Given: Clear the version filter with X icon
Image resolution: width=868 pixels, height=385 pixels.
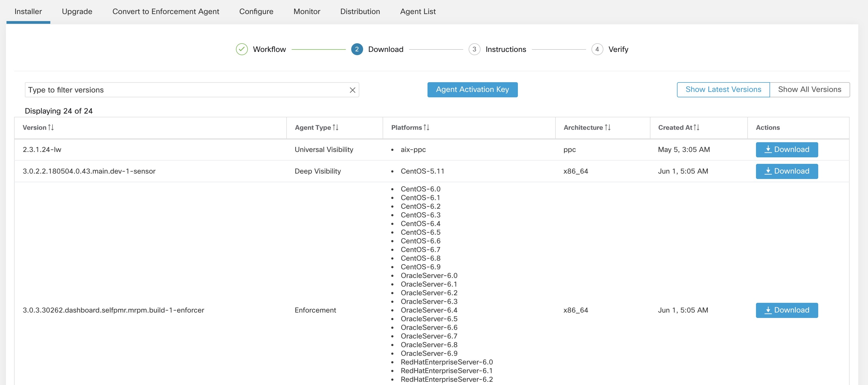Looking at the screenshot, I should [353, 90].
